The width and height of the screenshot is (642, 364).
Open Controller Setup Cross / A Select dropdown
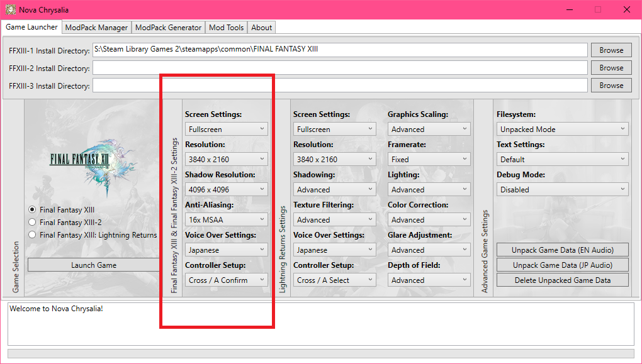coord(334,280)
